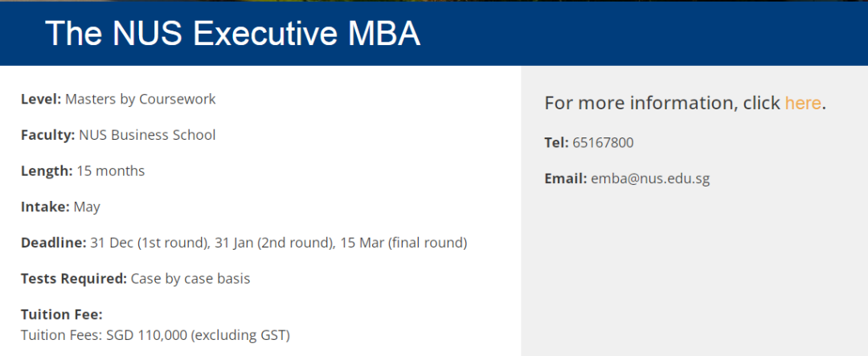Click the bold "Tests Required:" label
The height and width of the screenshot is (356, 868).
pos(74,279)
